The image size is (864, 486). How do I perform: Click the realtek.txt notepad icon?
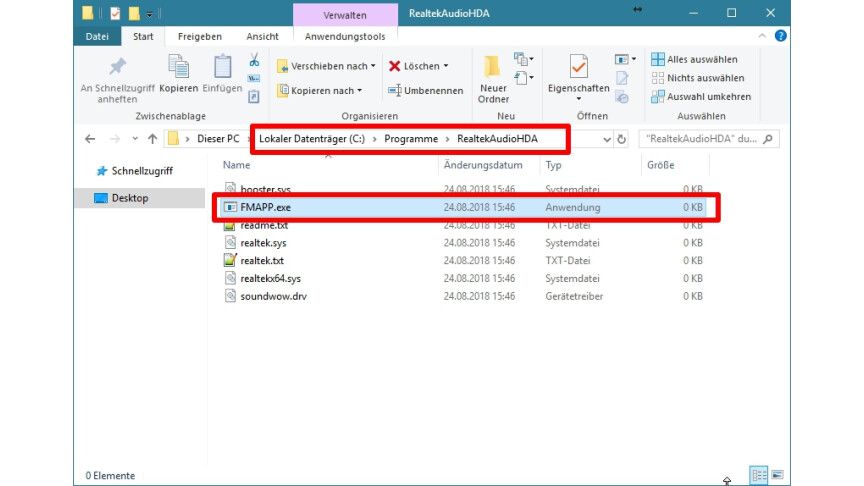(230, 260)
